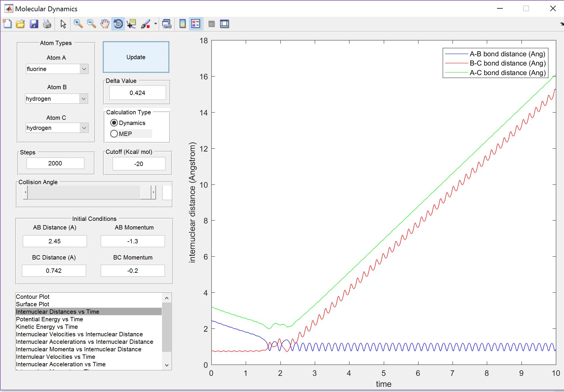The width and height of the screenshot is (564, 392).
Task: Select the Zoom In magnifier tool
Action: point(78,24)
